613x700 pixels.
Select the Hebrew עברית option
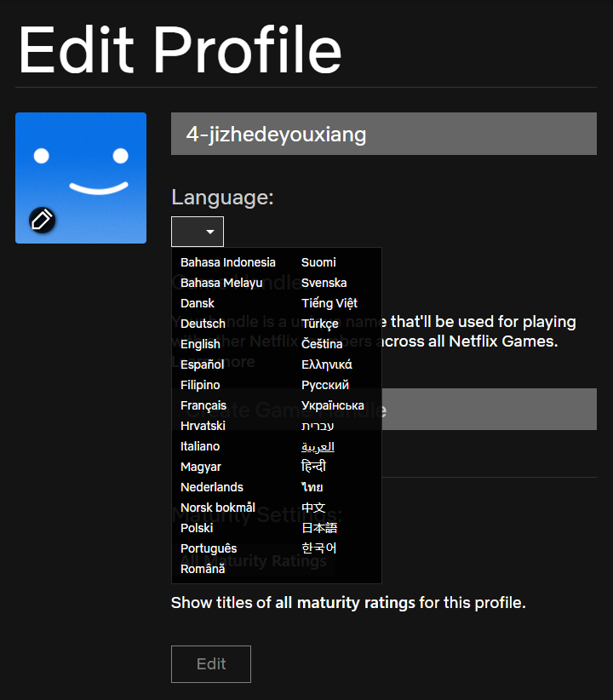point(318,426)
